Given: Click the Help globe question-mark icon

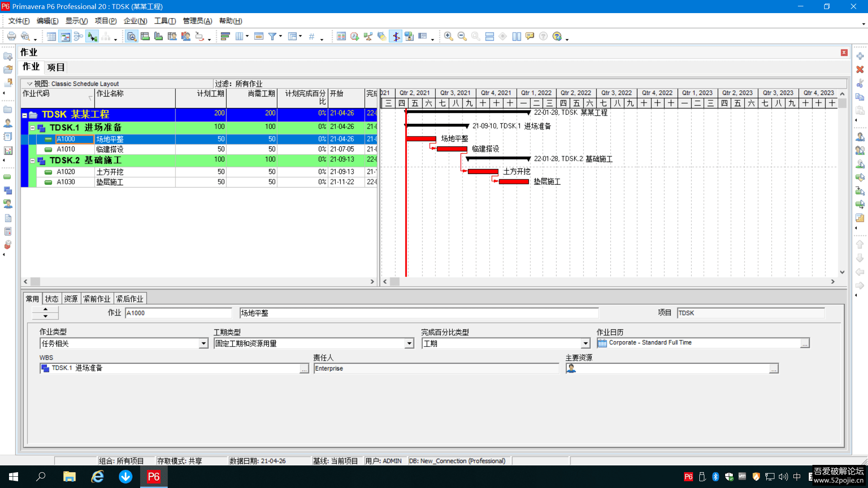Looking at the screenshot, I should [557, 37].
